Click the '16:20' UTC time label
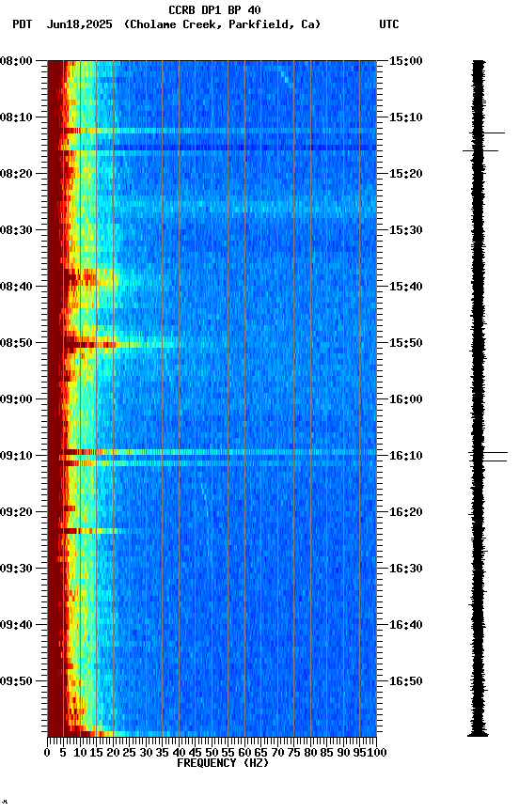The height and width of the screenshot is (812, 519). 405,512
